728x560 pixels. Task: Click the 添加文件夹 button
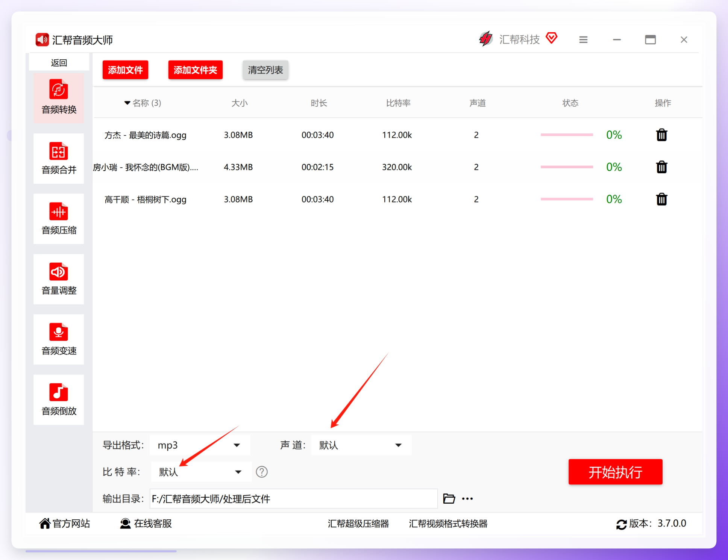195,70
